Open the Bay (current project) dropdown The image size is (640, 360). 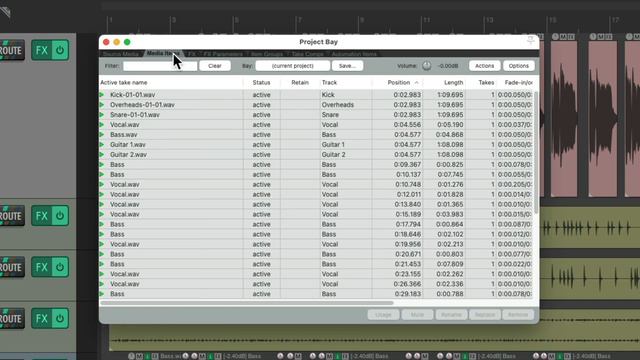pos(293,66)
